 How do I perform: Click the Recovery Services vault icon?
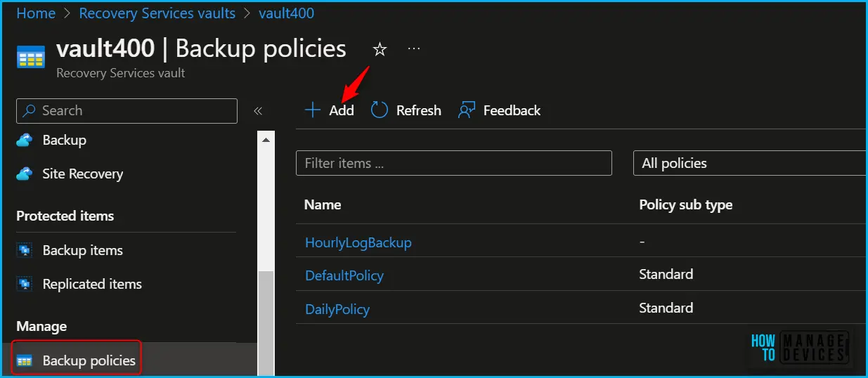click(x=30, y=56)
